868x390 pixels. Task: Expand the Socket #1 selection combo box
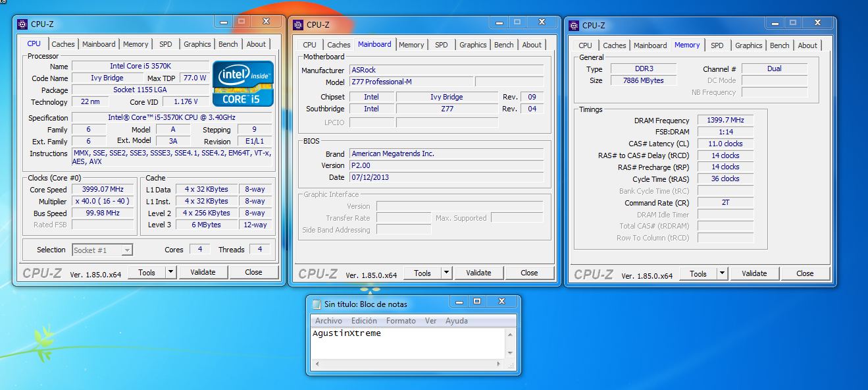point(127,250)
